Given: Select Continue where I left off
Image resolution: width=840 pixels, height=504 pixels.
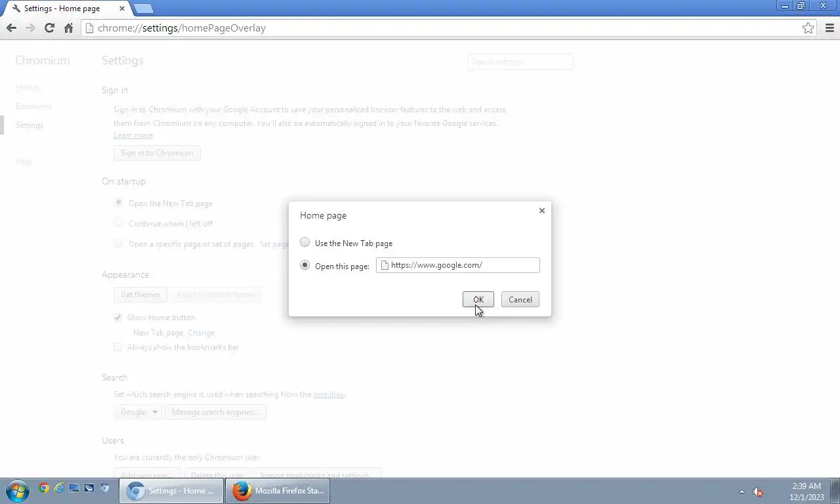Looking at the screenshot, I should (x=119, y=223).
